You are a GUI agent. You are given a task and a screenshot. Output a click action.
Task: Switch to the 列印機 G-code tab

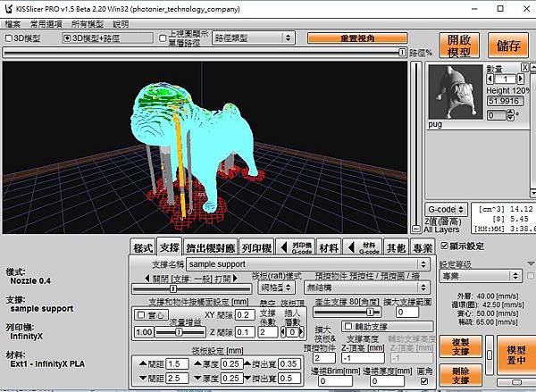(x=296, y=247)
